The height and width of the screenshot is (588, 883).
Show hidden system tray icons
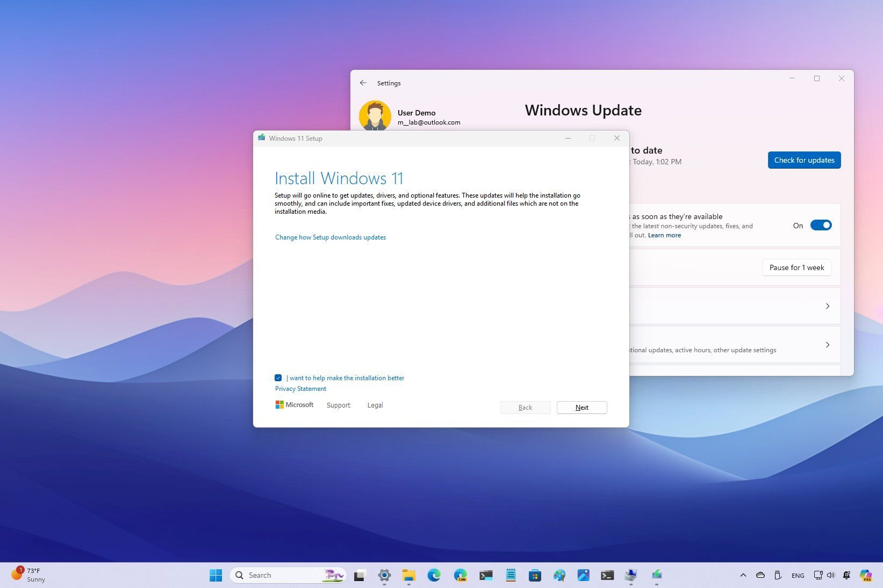(x=743, y=575)
